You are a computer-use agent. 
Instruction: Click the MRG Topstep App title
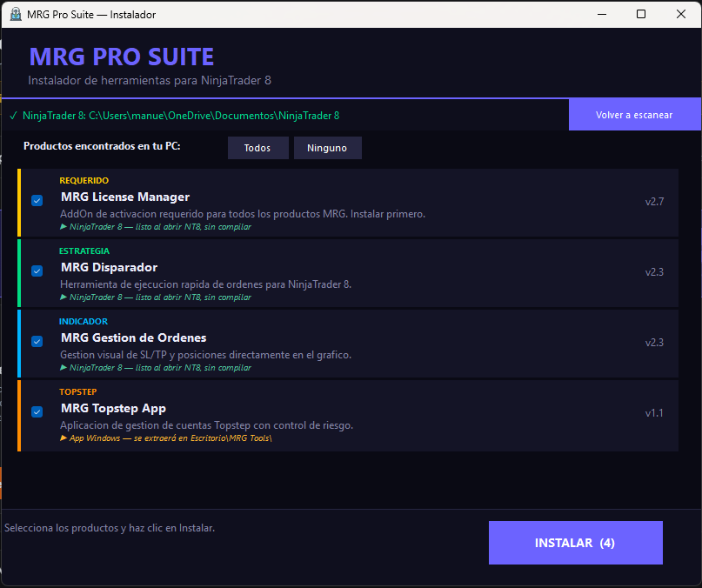(x=113, y=409)
